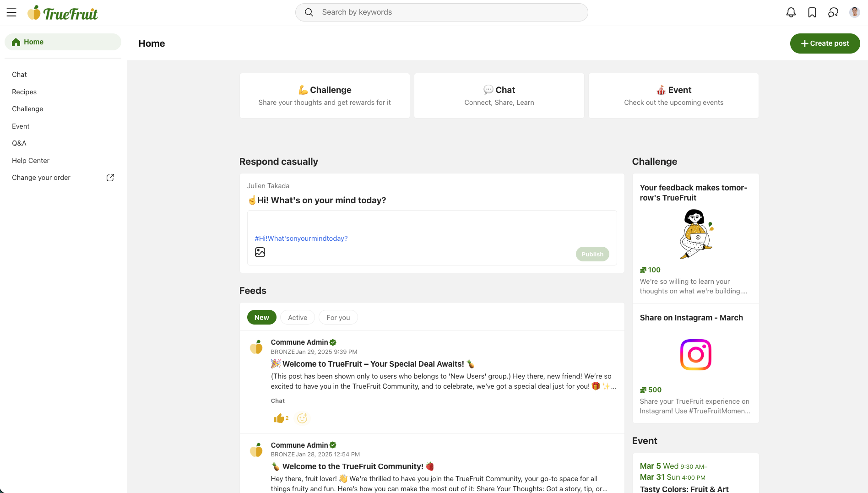
Task: Click the Create post button
Action: point(825,43)
